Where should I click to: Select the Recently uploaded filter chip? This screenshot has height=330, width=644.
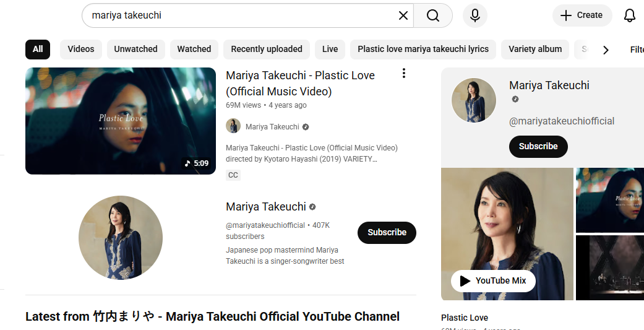click(x=267, y=50)
